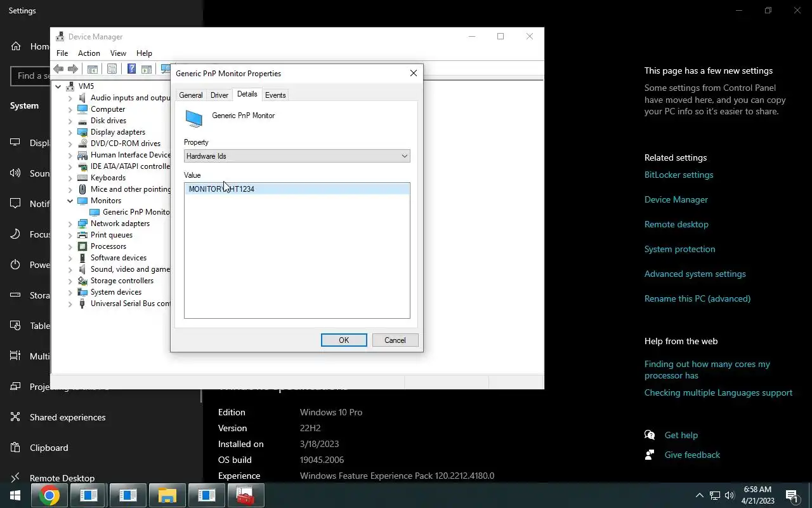Click the Shared experiences icon in Settings
812x508 pixels.
16,417
